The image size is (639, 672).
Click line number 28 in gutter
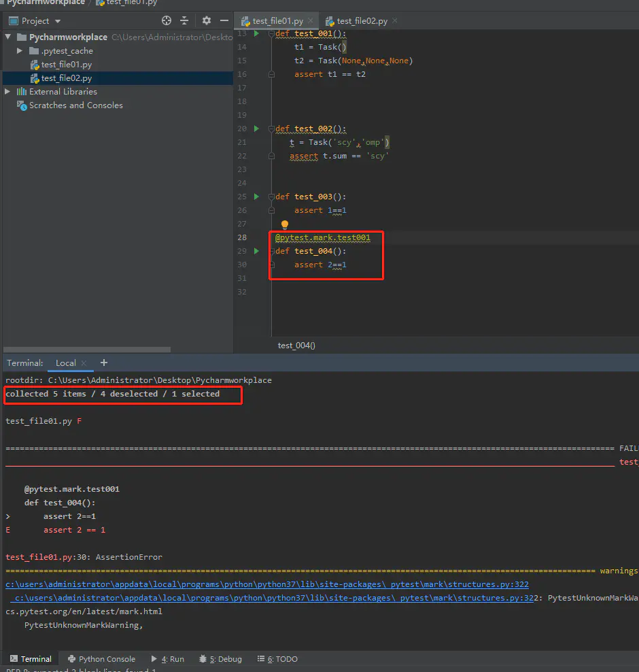(x=242, y=237)
